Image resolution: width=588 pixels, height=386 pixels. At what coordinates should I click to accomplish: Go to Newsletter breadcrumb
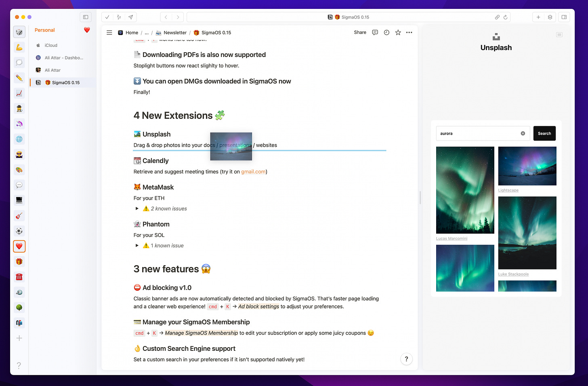[171, 33]
